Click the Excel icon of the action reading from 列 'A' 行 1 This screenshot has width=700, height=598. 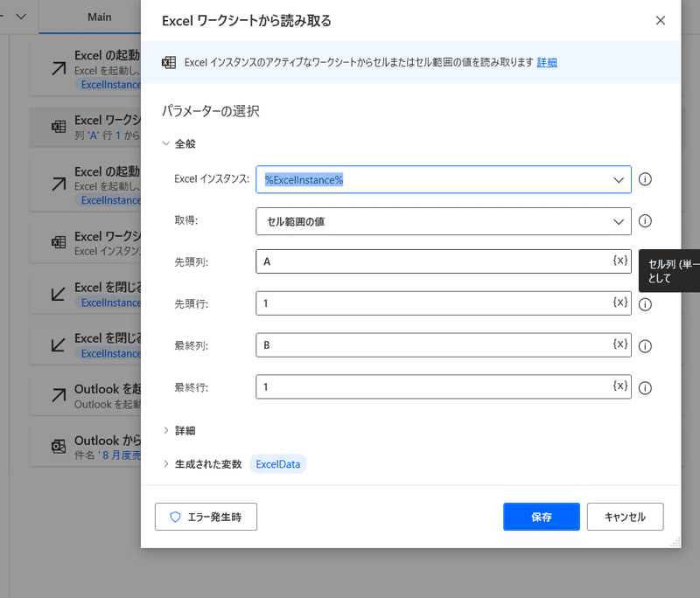pos(59,127)
